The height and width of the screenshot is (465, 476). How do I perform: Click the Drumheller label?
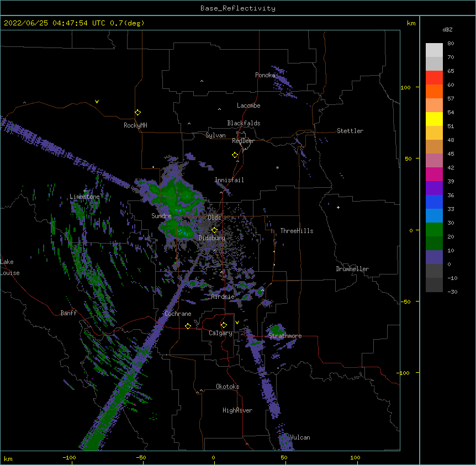coord(352,269)
